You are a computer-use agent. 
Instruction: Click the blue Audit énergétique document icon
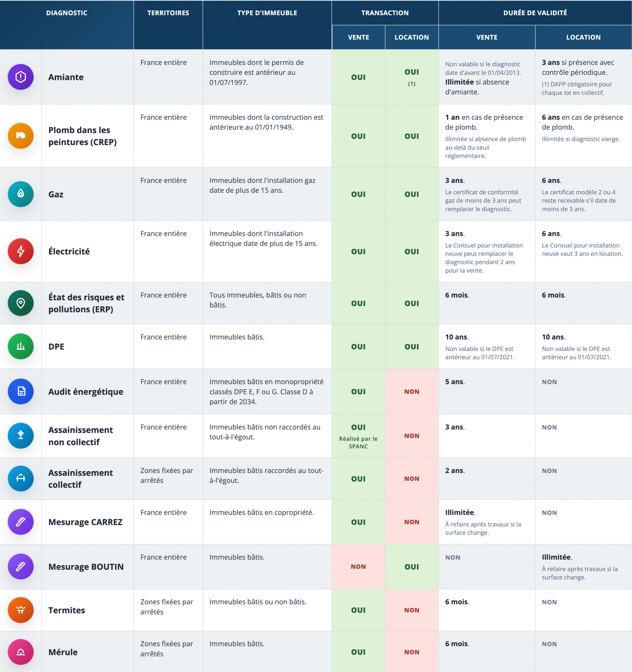(21, 391)
